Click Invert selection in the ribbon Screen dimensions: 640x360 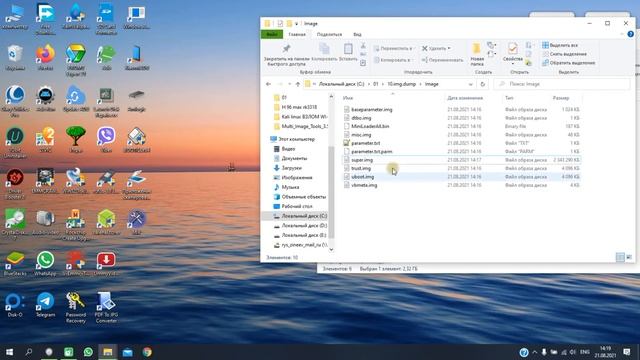click(568, 63)
